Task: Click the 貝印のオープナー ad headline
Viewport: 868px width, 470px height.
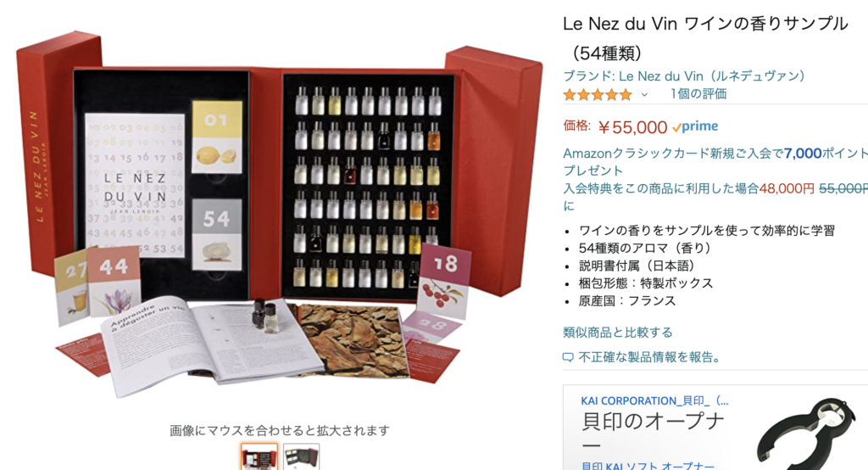Action: tap(653, 432)
